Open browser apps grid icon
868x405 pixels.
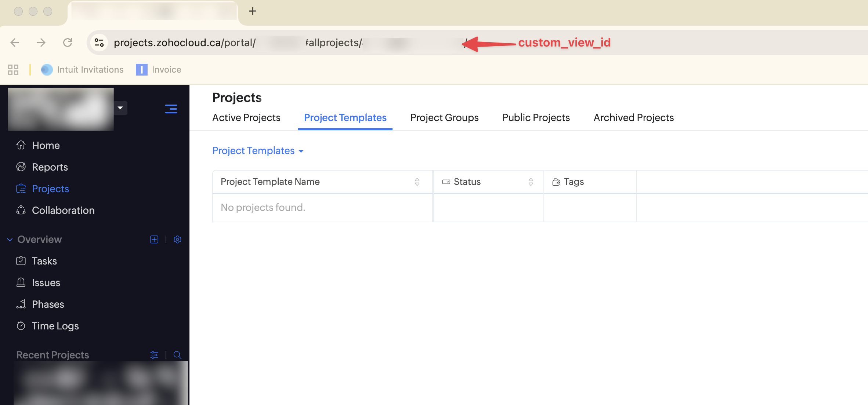tap(13, 70)
